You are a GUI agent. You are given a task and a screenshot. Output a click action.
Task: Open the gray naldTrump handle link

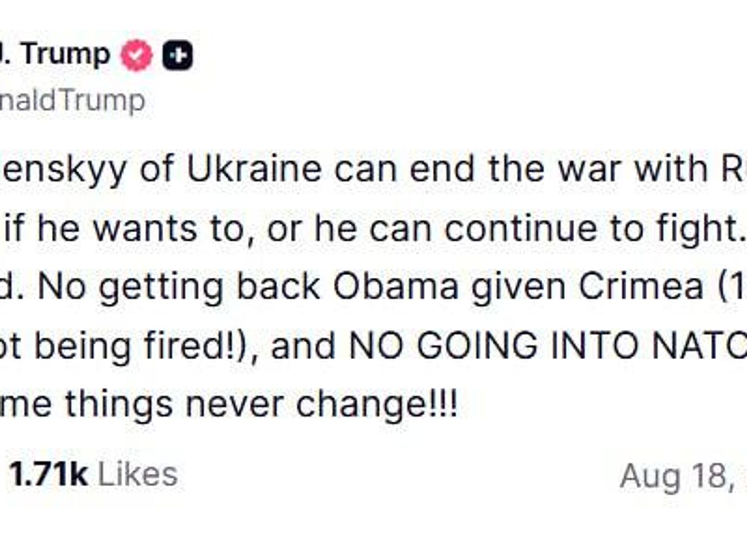tap(72, 100)
